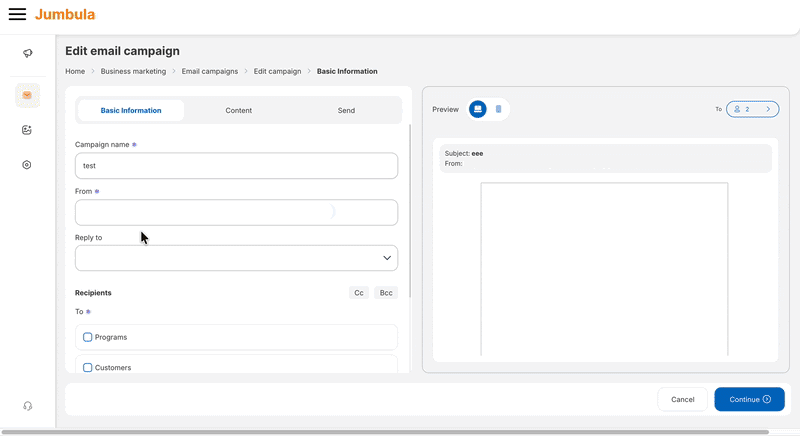Switch preview to desktop view

point(478,109)
